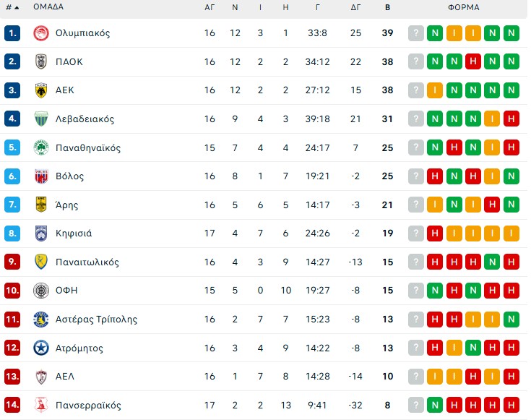Click the ΦΟΡΜΑ column header
Image resolution: width=531 pixels, height=420 pixels.
tap(463, 7)
